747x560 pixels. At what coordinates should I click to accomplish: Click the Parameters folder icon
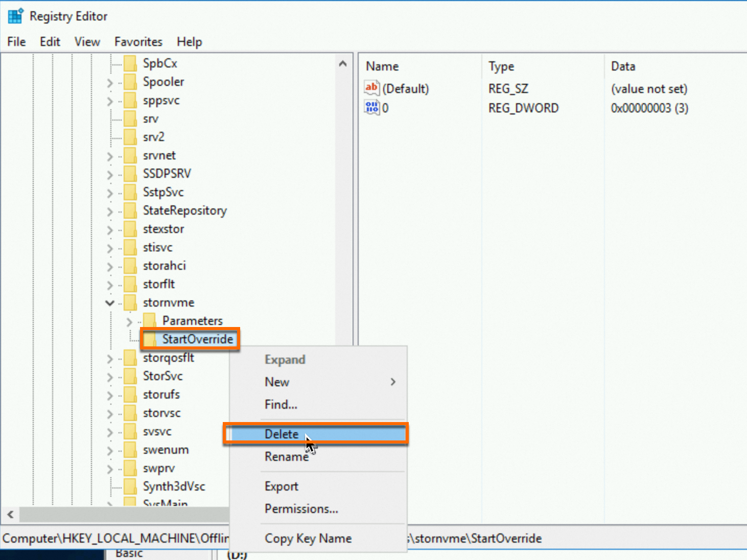pyautogui.click(x=150, y=321)
